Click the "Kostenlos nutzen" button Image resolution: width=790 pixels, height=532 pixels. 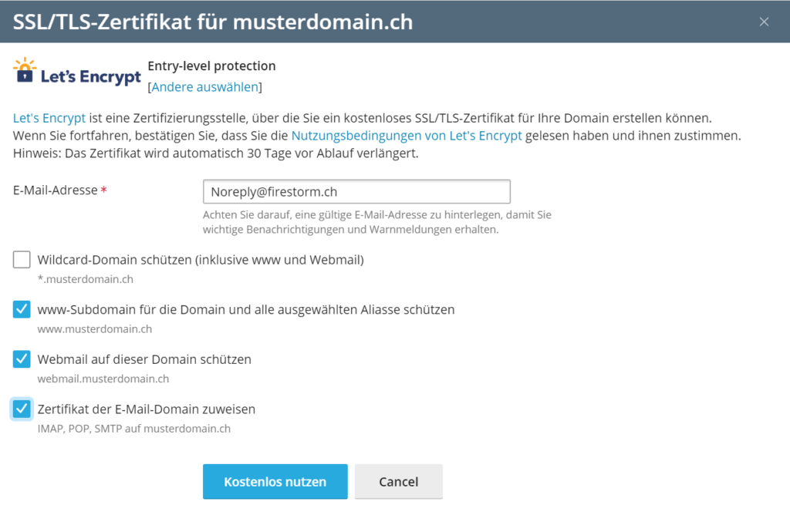pyautogui.click(x=275, y=481)
